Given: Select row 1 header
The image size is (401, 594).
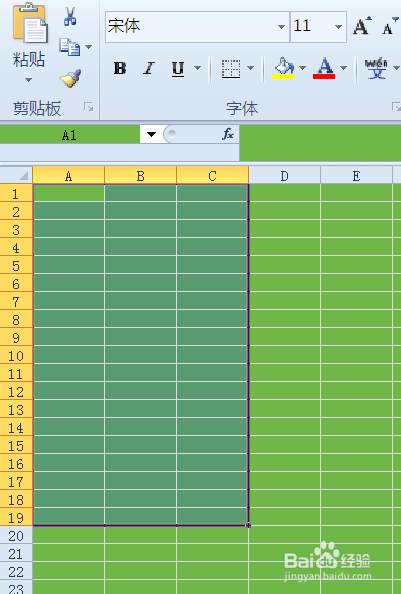Looking at the screenshot, I should (x=16, y=194).
